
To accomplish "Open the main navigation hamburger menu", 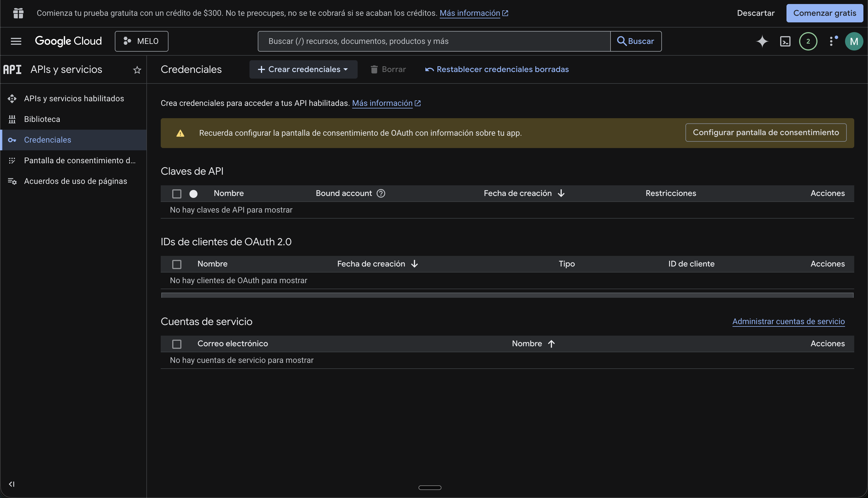I will [x=16, y=41].
